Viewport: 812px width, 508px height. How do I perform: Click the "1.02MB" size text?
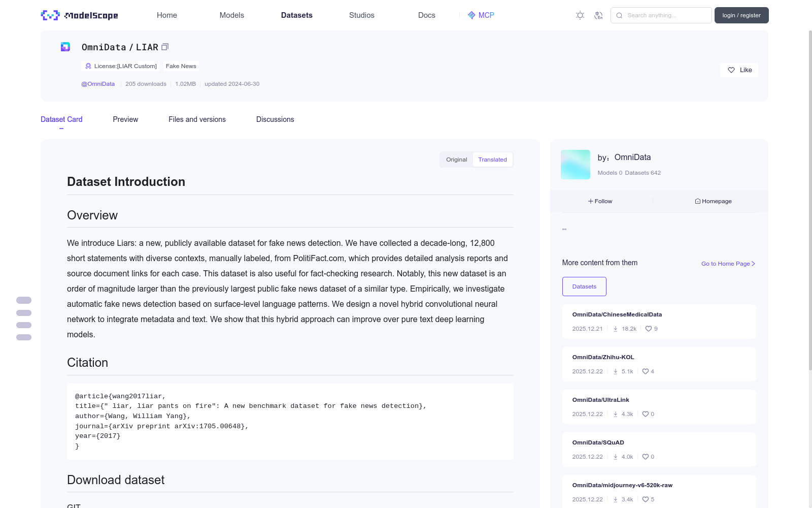pyautogui.click(x=185, y=84)
